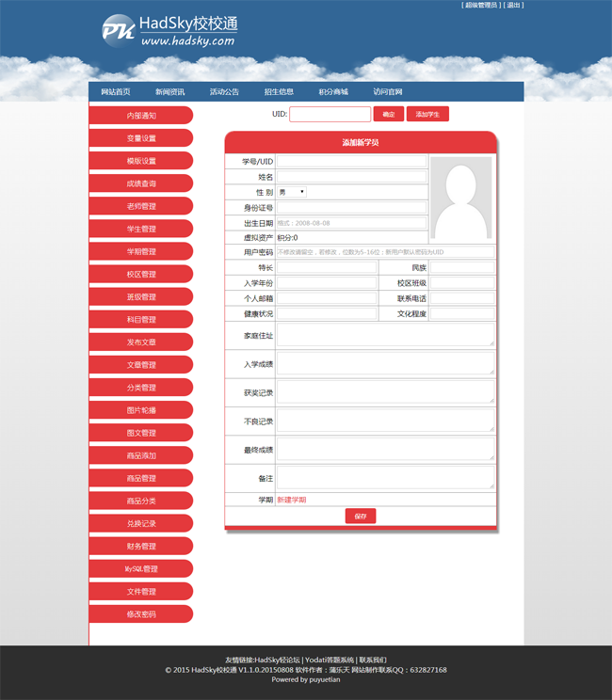The width and height of the screenshot is (612, 700).
Task: Open 网站首页 in the navigation bar
Action: point(116,91)
